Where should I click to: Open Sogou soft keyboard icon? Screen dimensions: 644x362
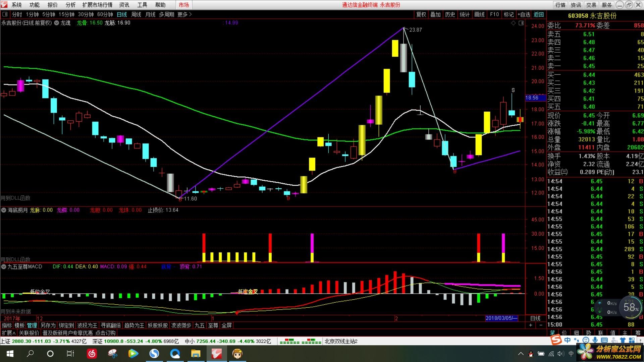[604, 340]
